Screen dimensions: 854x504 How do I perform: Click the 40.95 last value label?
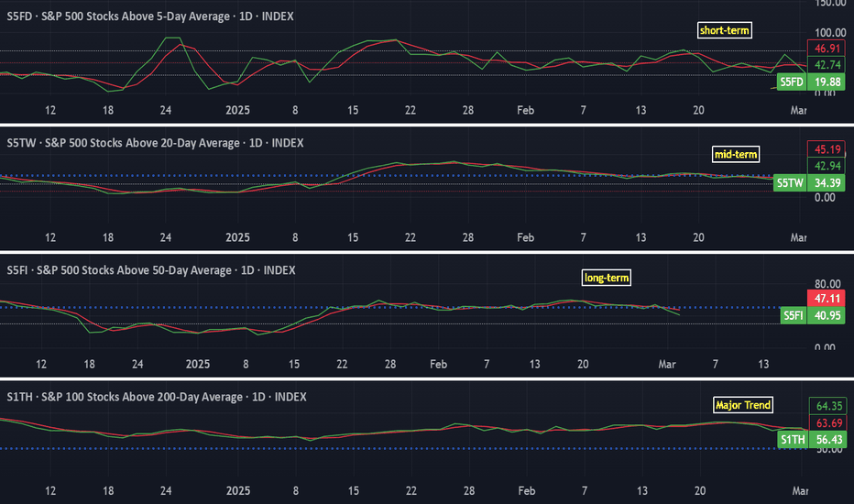pyautogui.click(x=827, y=315)
